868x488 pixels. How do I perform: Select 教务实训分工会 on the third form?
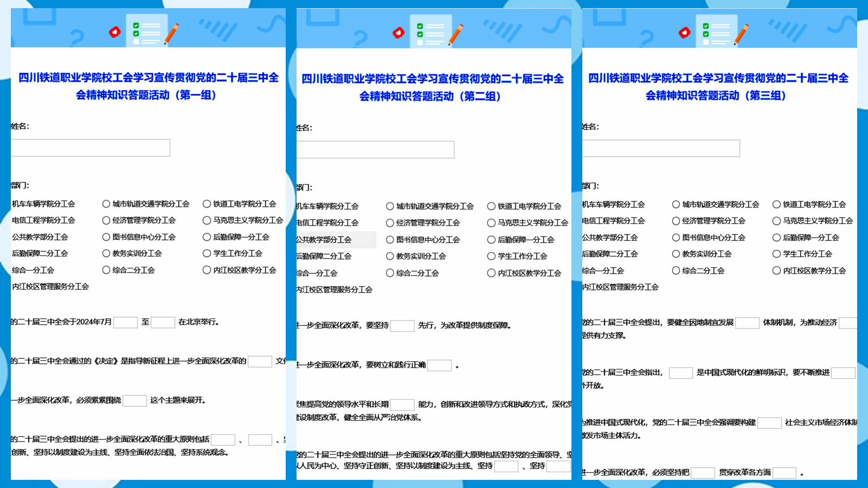click(675, 254)
